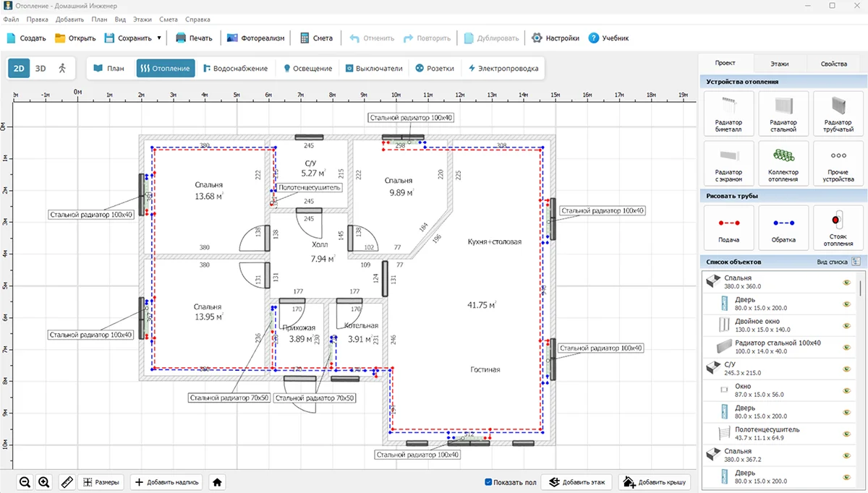Pick the Коллектор отопления device

pyautogui.click(x=783, y=163)
